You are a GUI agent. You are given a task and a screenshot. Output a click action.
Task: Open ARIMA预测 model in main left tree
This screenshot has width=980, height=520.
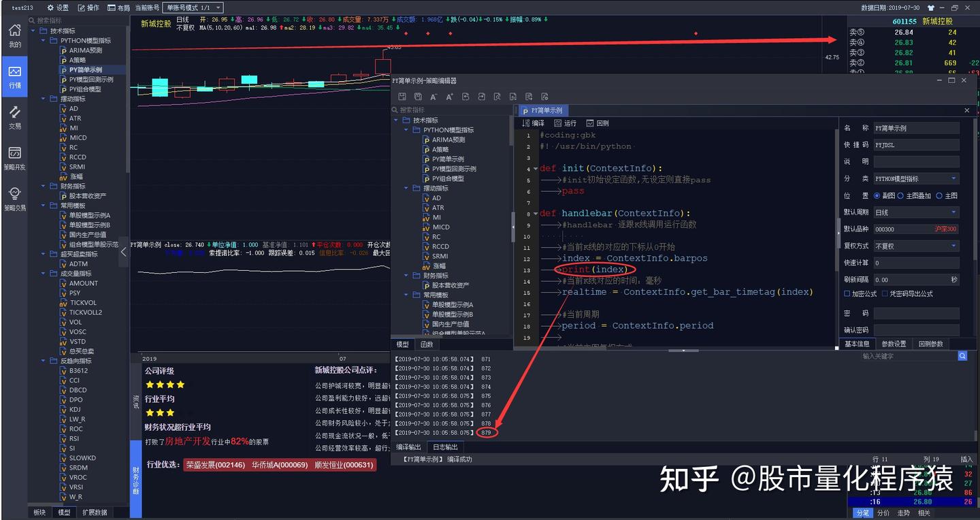(86, 50)
